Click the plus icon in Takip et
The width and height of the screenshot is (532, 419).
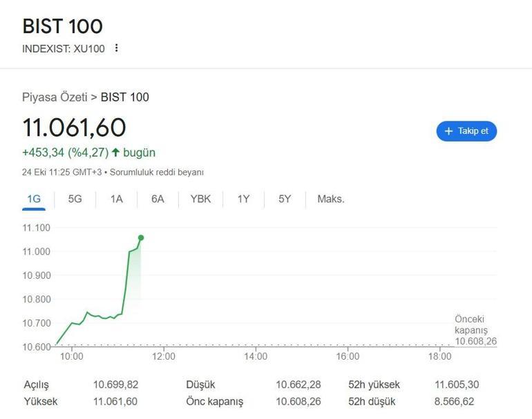click(x=448, y=131)
